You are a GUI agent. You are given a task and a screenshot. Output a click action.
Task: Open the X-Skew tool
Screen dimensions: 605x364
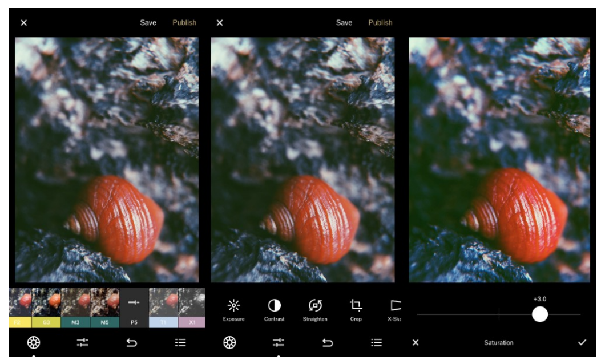click(394, 310)
